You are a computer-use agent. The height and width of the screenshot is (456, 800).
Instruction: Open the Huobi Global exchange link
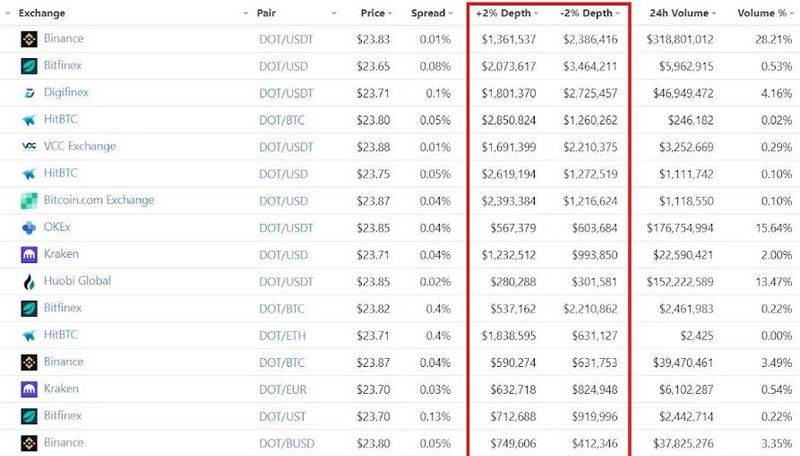77,281
